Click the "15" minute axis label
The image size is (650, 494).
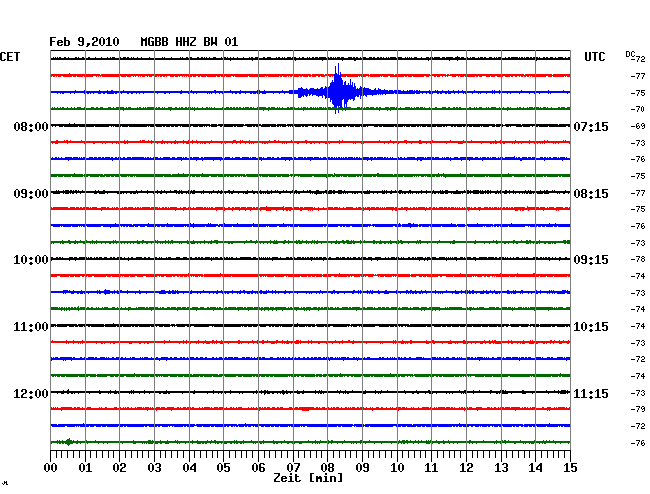click(x=570, y=467)
